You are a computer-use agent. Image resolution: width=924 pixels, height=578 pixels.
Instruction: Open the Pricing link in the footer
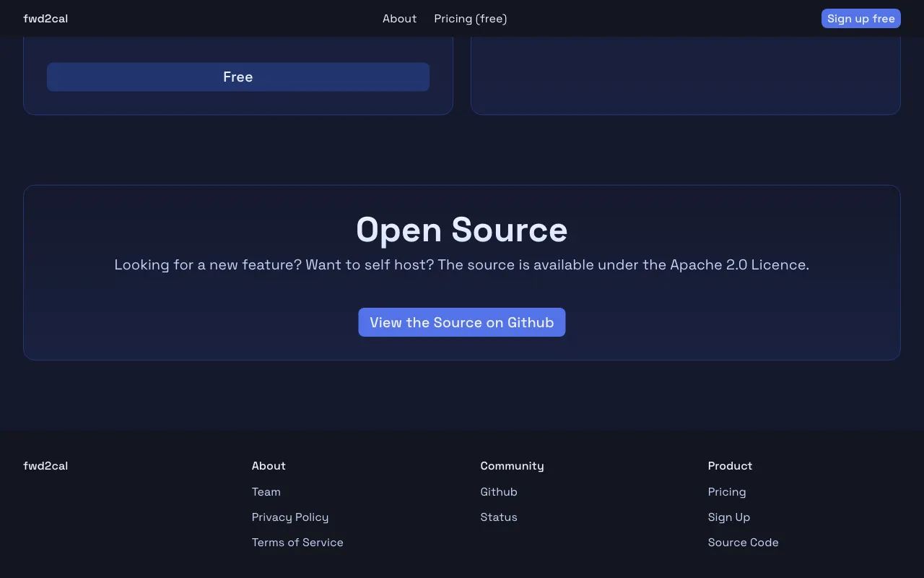pyautogui.click(x=727, y=492)
